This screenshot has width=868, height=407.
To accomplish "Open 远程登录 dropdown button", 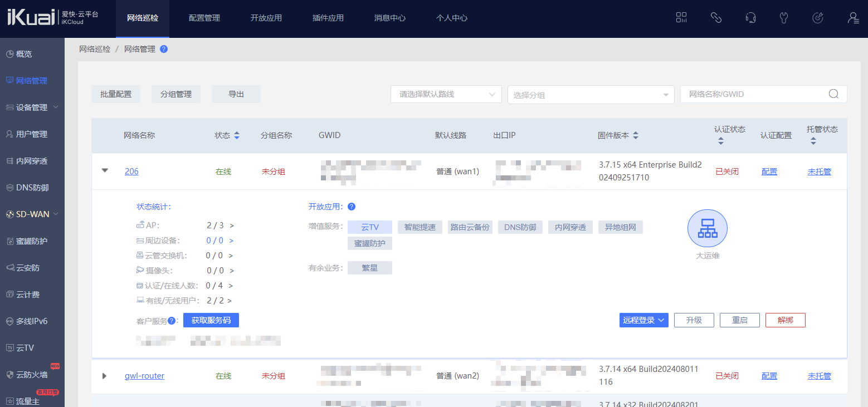I will 644,320.
